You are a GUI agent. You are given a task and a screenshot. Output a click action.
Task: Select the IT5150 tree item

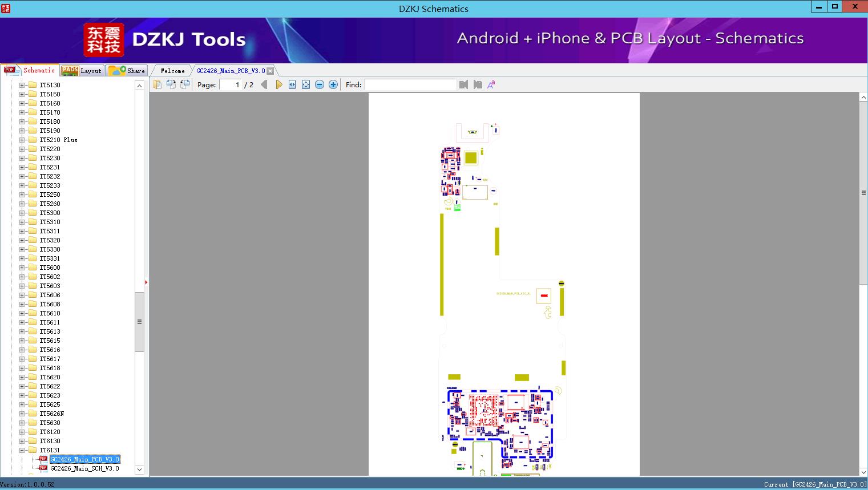[x=50, y=94]
